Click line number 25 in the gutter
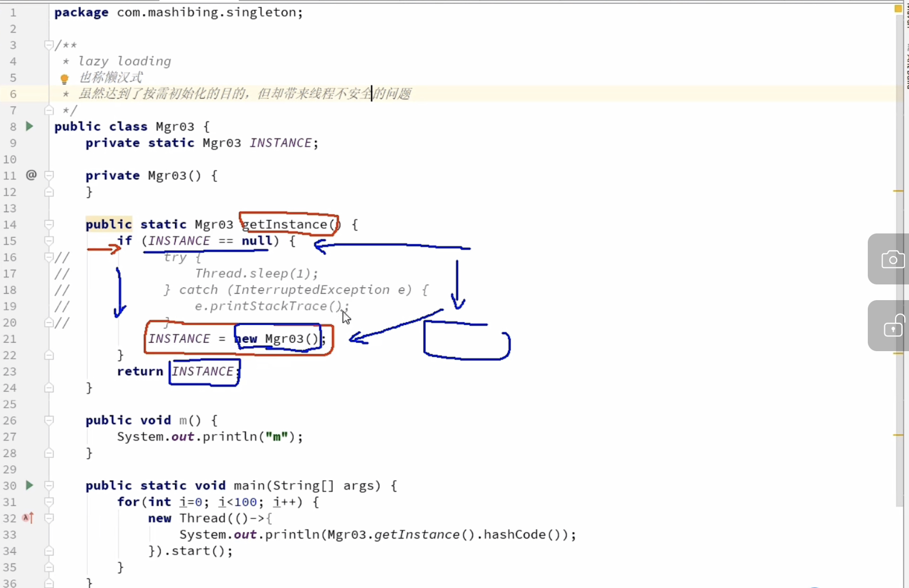Image resolution: width=909 pixels, height=588 pixels. coord(10,404)
